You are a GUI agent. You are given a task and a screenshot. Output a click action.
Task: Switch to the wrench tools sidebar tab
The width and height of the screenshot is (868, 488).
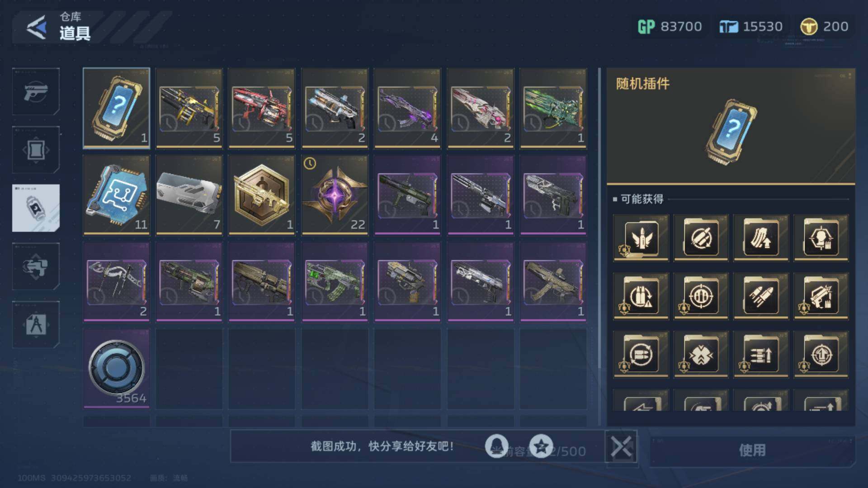tap(36, 267)
